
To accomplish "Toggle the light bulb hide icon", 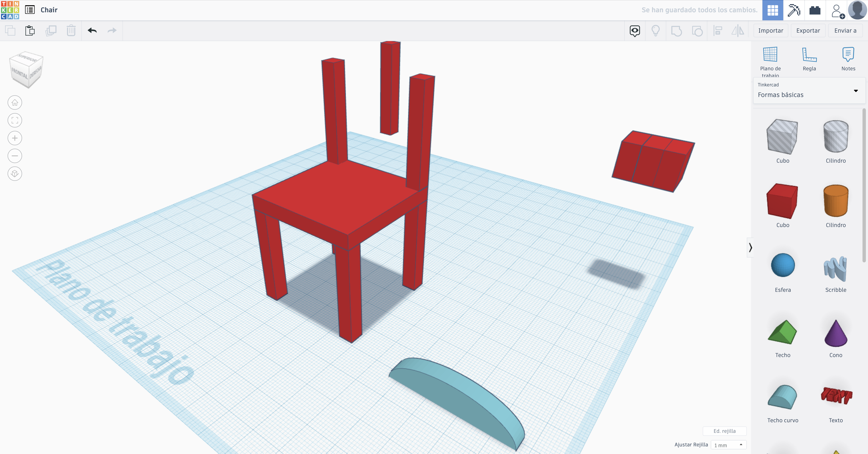I will [655, 31].
